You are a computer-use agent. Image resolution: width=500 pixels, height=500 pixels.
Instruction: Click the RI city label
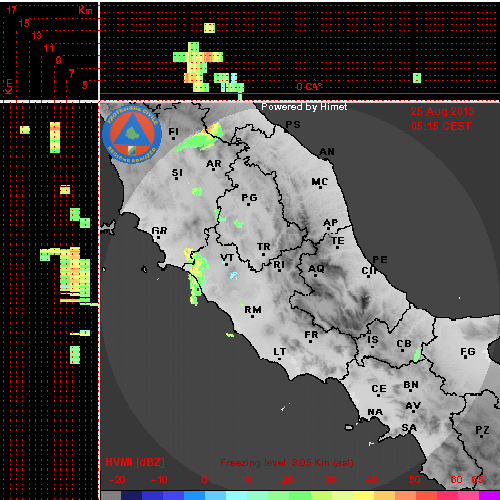pos(279,265)
